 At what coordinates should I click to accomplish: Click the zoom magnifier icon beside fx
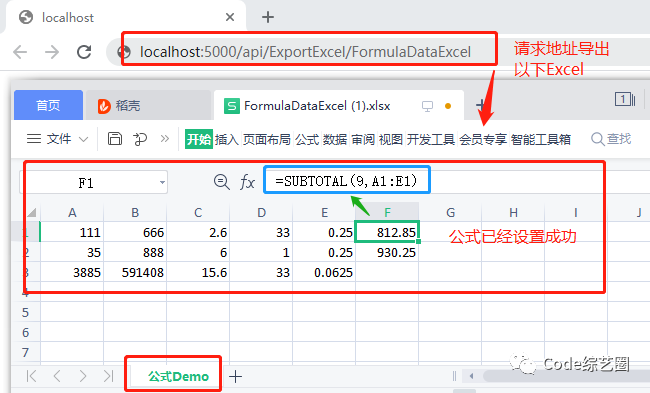tap(221, 182)
